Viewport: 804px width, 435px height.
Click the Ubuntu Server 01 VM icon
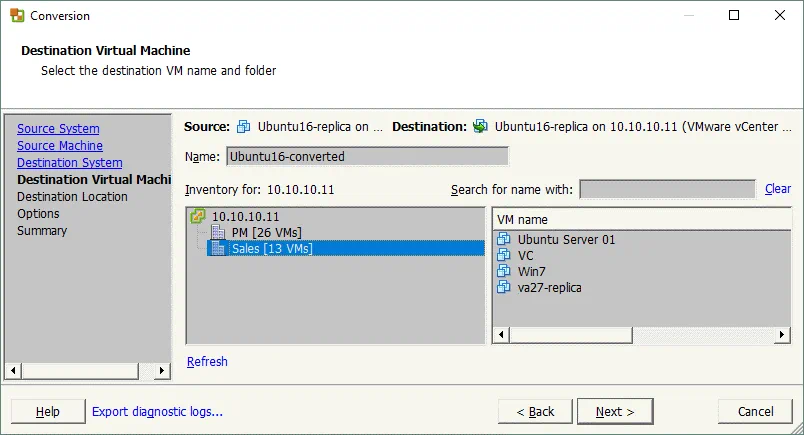tap(504, 239)
